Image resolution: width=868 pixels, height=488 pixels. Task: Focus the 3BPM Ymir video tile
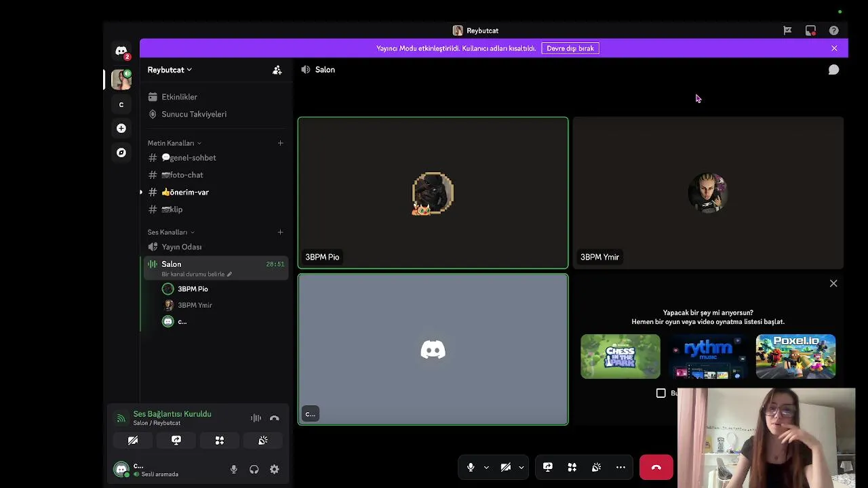point(708,193)
